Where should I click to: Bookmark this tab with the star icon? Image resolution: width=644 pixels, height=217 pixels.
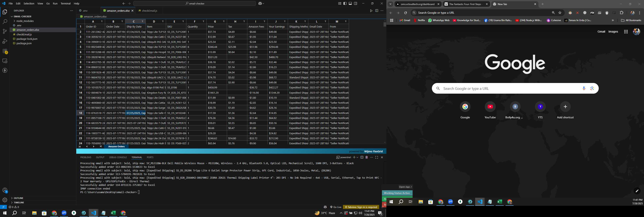(x=560, y=13)
